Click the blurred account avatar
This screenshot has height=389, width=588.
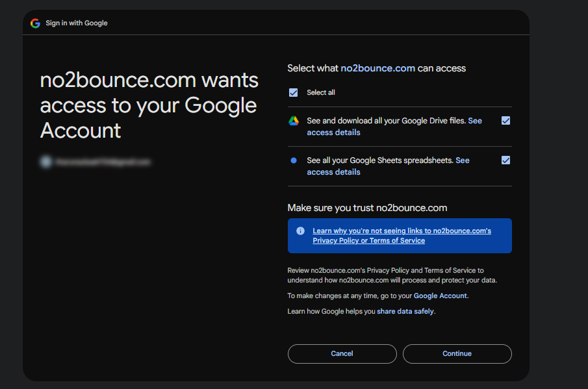point(45,162)
